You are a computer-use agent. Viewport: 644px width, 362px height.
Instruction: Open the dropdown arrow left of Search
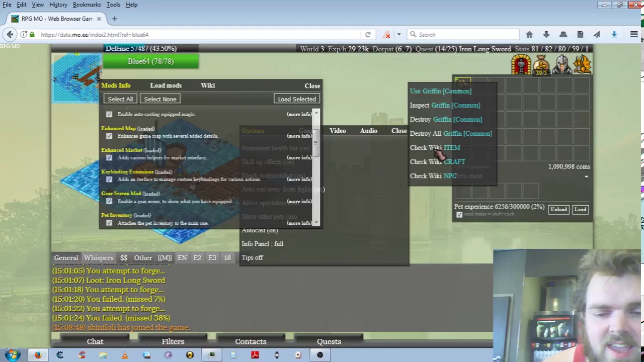tap(399, 35)
